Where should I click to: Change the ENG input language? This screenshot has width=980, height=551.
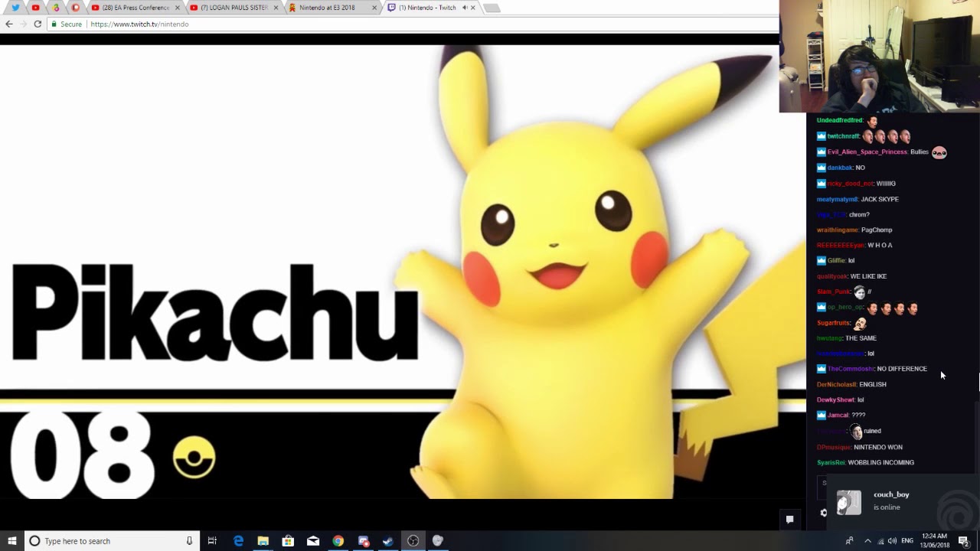coord(907,541)
